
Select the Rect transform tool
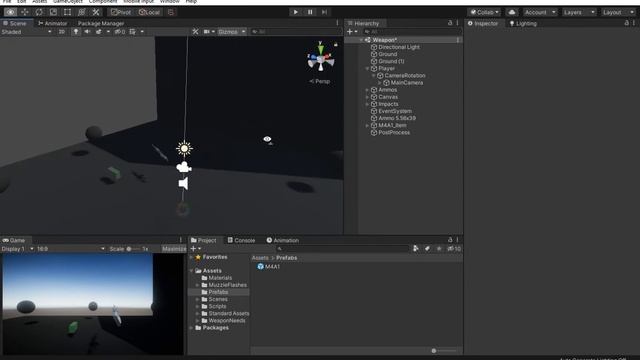tap(68, 12)
